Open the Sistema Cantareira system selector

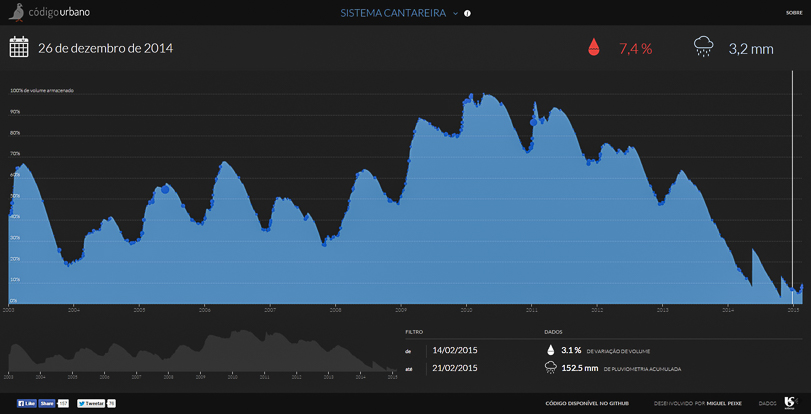coord(391,14)
